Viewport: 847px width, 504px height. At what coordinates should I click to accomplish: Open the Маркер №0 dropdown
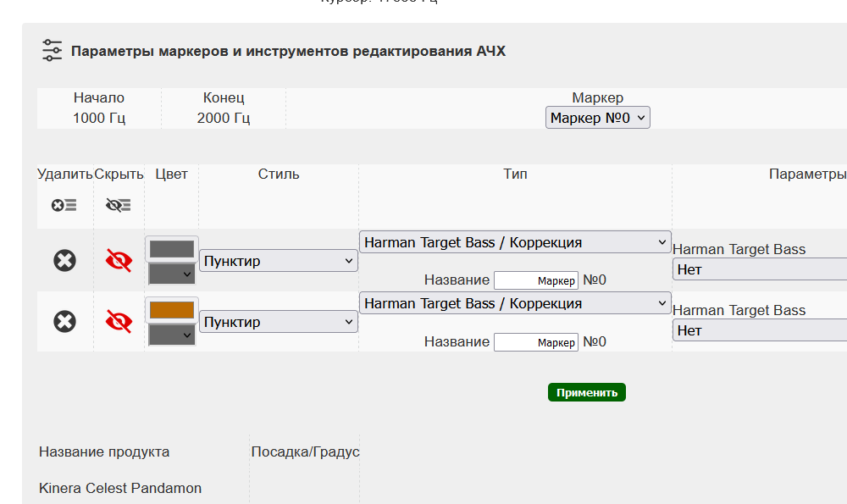(597, 118)
